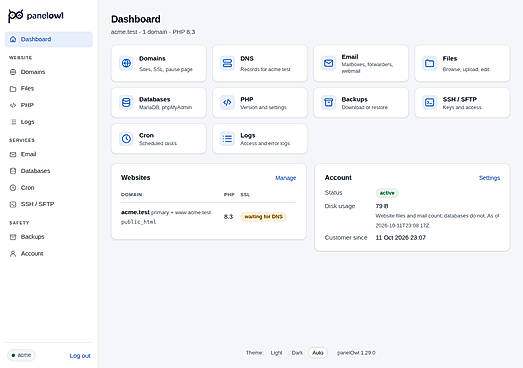This screenshot has height=368, width=523.
Task: Click the Manage link in Websites panel
Action: (286, 178)
